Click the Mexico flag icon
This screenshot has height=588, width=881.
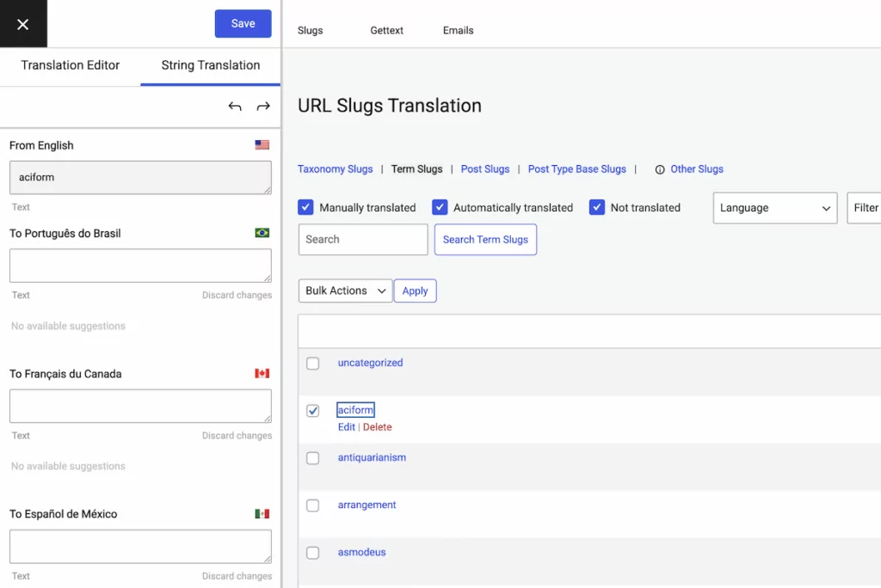(262, 513)
